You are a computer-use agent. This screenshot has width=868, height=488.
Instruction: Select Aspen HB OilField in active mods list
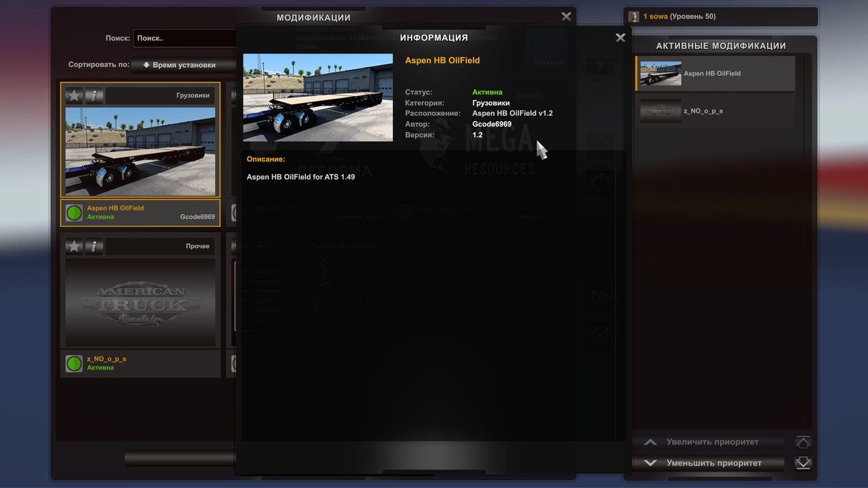point(715,73)
